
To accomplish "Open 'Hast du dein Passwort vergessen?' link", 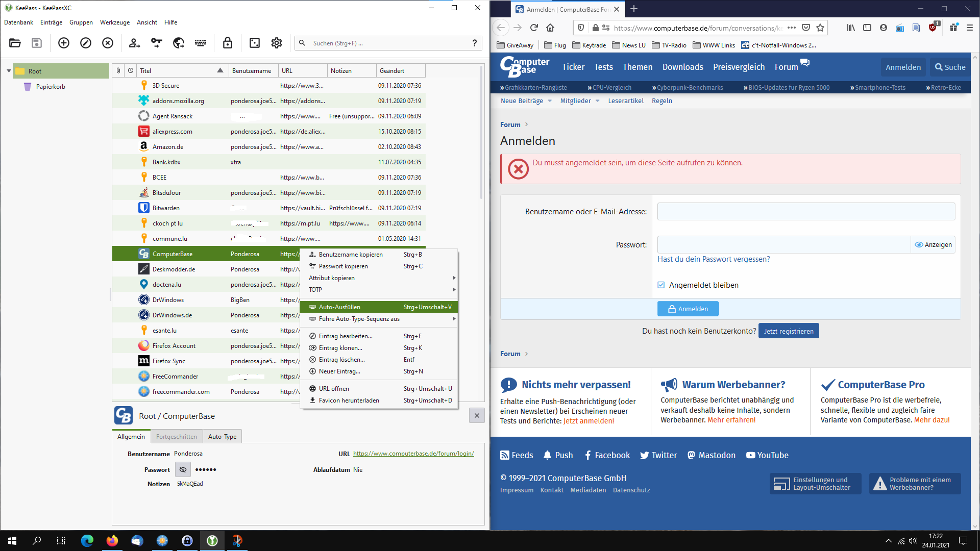I will click(714, 259).
